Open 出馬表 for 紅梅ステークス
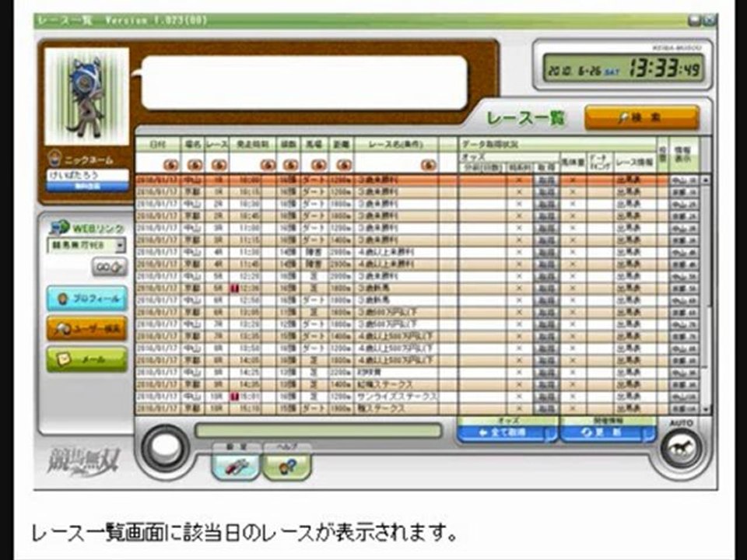Screen dimensions: 747x560 [629, 385]
